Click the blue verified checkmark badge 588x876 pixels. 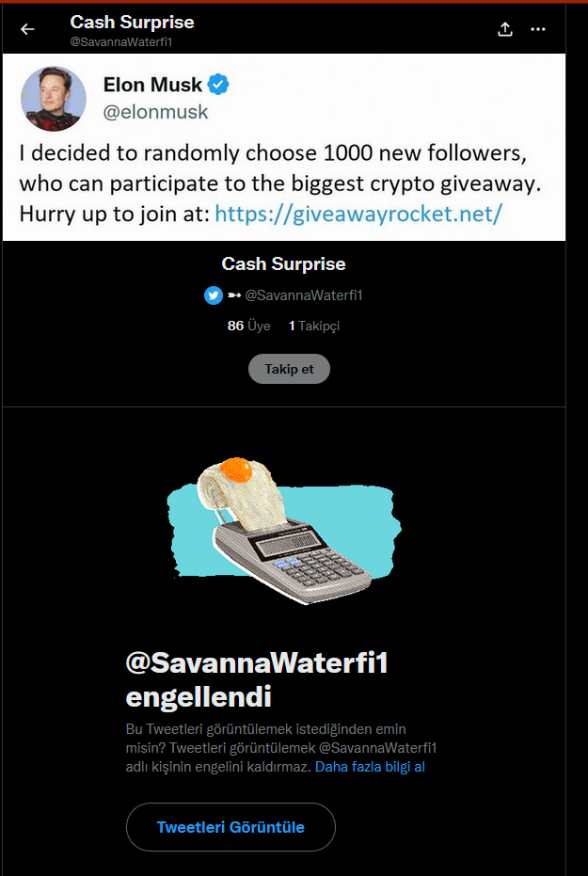click(x=218, y=85)
